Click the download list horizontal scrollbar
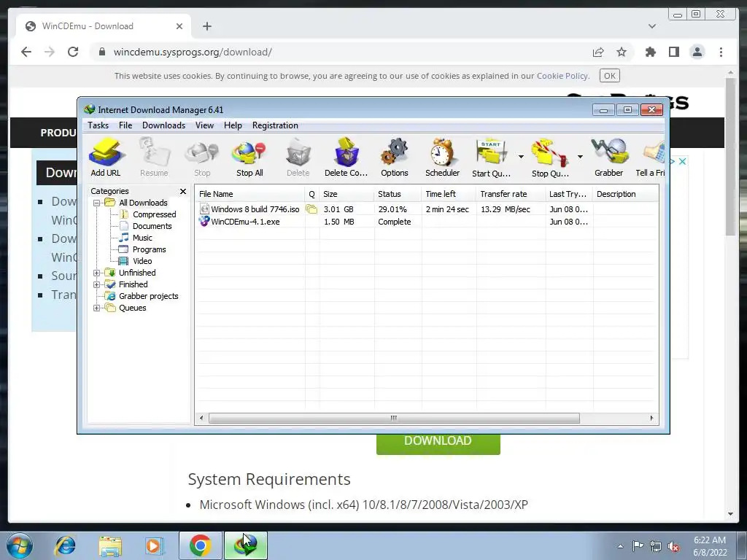 tap(394, 418)
